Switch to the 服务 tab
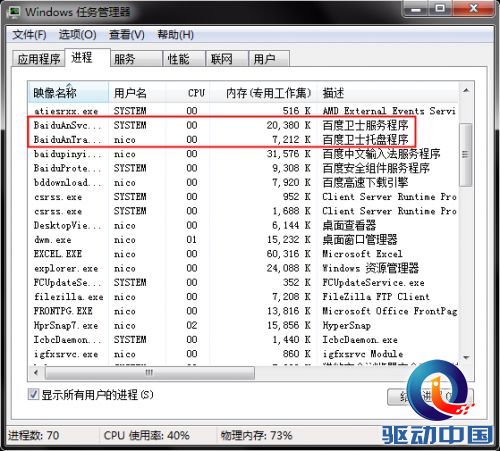Viewport: 500px width, 451px height. (x=136, y=59)
